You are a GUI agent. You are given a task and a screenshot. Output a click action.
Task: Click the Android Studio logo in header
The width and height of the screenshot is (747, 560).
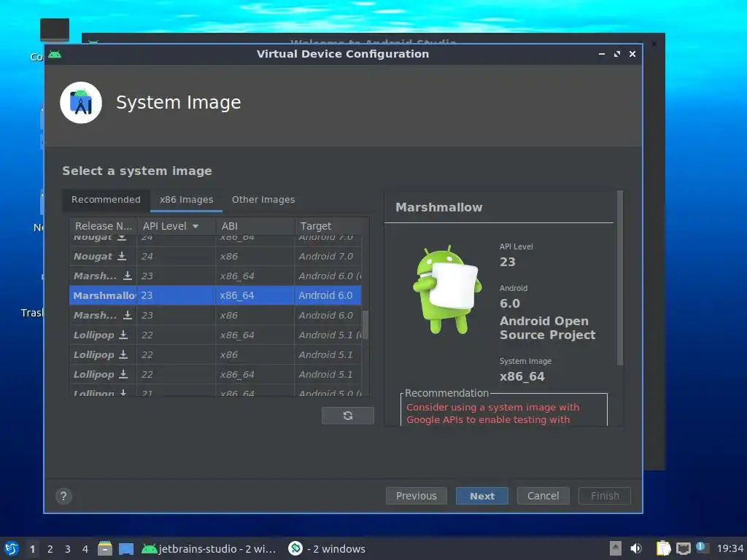click(81, 102)
